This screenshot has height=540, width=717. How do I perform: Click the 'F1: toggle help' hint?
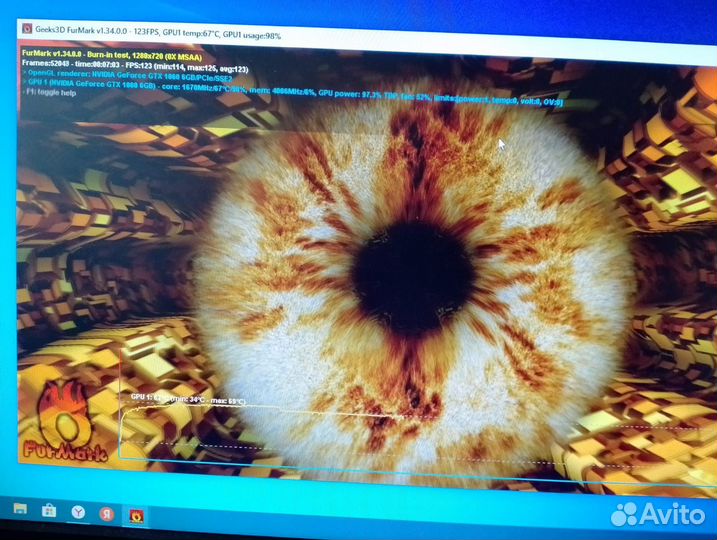pos(49,92)
